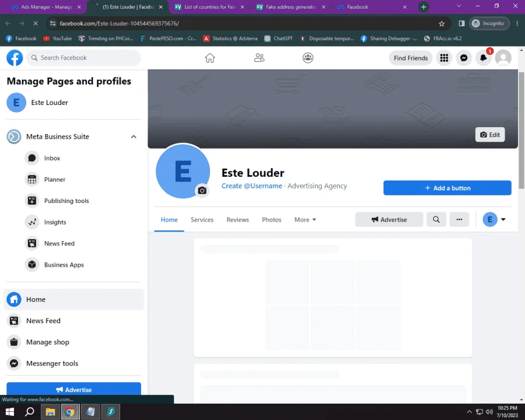Open the ChatGPT bookmark
Screen dimensions: 525x420
(x=279, y=38)
